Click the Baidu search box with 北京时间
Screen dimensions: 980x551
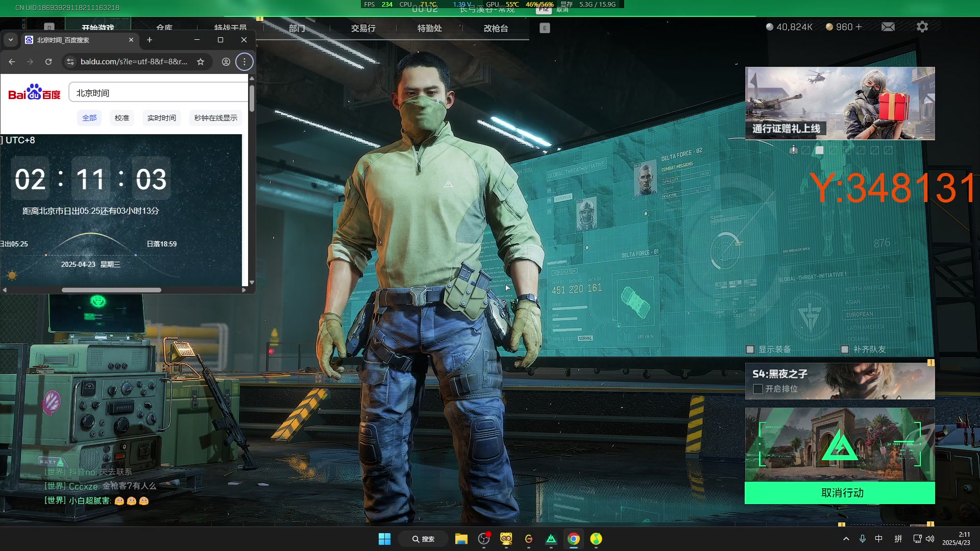pos(158,92)
